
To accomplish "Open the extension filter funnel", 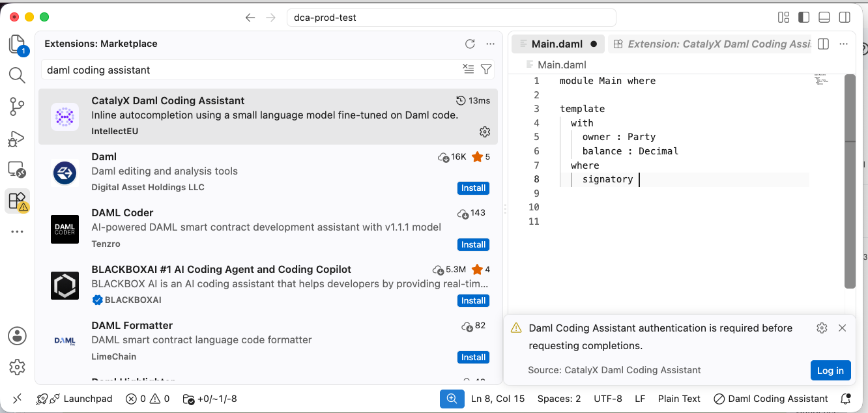I will click(486, 69).
